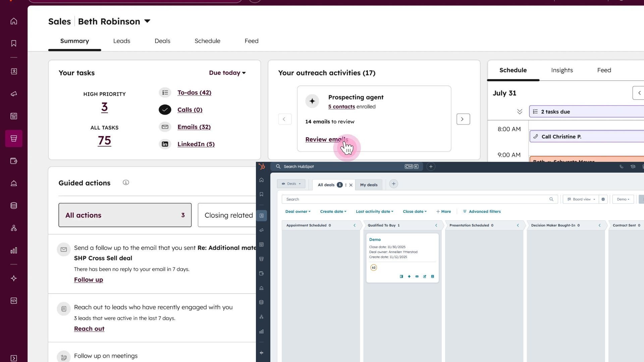Toggle the Calls completed checkmark circle

[165, 110]
